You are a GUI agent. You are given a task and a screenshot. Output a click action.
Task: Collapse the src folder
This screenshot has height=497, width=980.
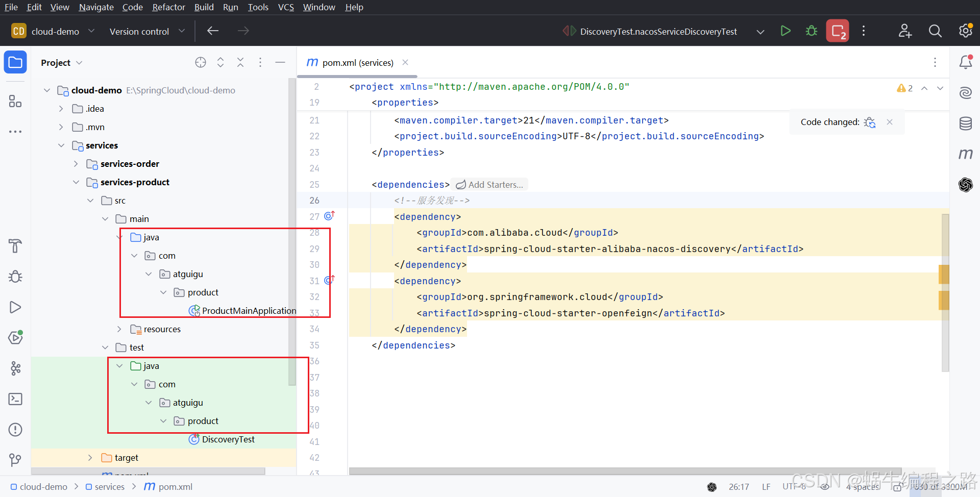tap(90, 201)
